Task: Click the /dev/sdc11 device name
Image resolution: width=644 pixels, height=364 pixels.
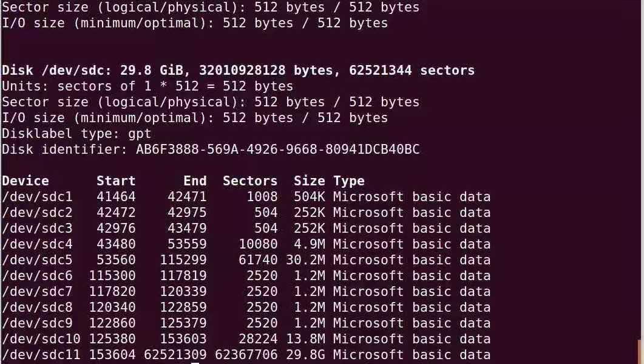Action: [x=41, y=355]
